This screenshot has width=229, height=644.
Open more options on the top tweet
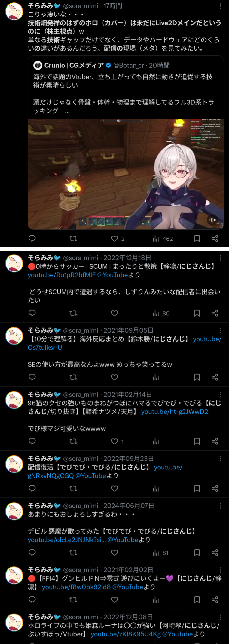pos(220,6)
